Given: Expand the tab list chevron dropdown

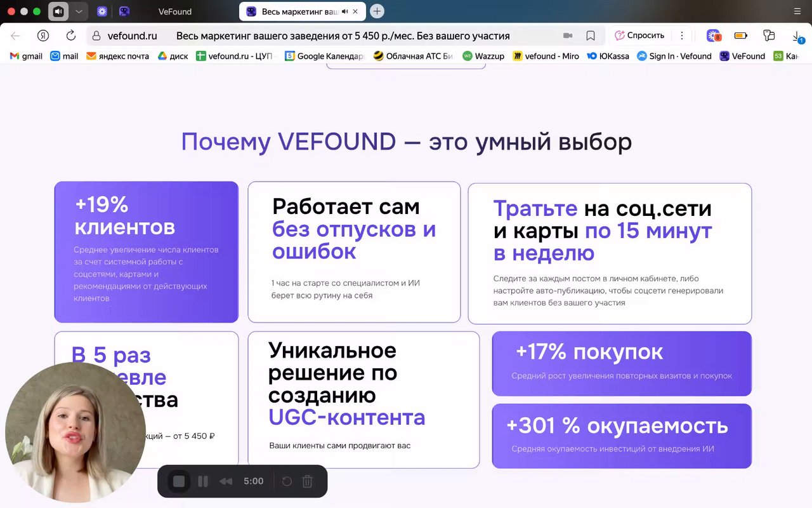Looking at the screenshot, I should 78,11.
